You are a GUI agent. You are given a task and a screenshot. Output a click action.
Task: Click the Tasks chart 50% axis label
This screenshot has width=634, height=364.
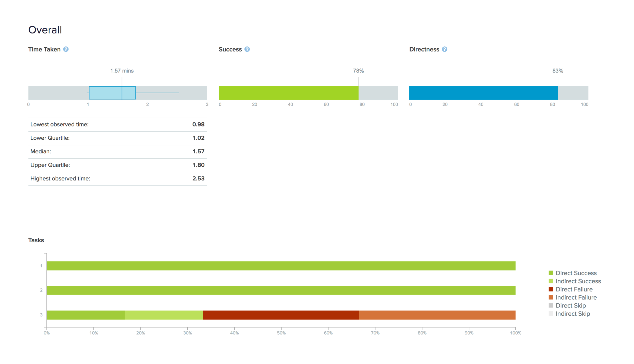coord(281,333)
